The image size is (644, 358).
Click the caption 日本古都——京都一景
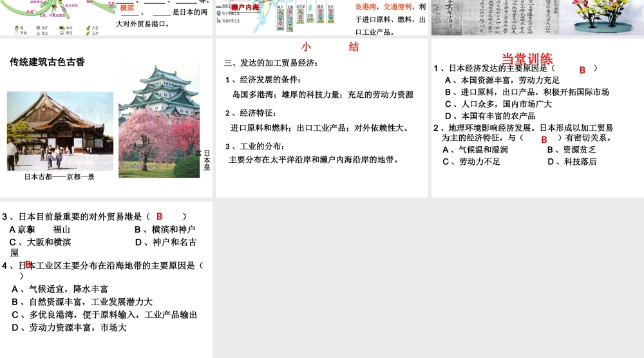[x=59, y=177]
